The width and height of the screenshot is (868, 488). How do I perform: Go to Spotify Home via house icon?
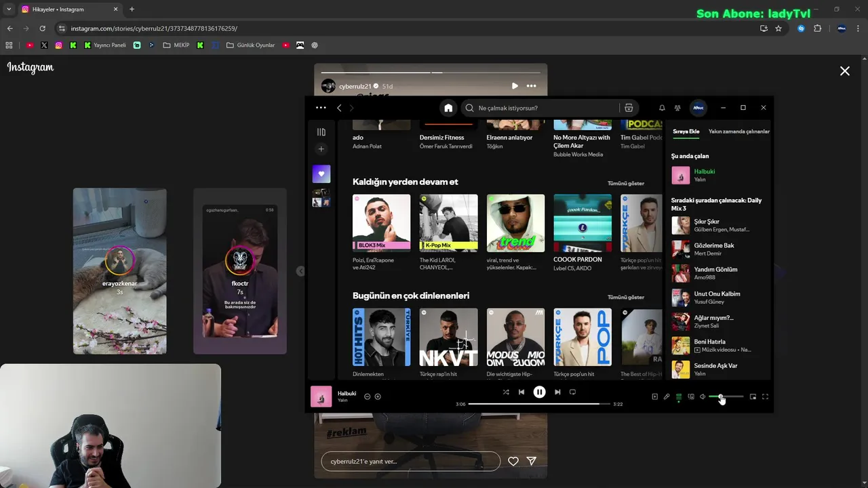pyautogui.click(x=448, y=108)
